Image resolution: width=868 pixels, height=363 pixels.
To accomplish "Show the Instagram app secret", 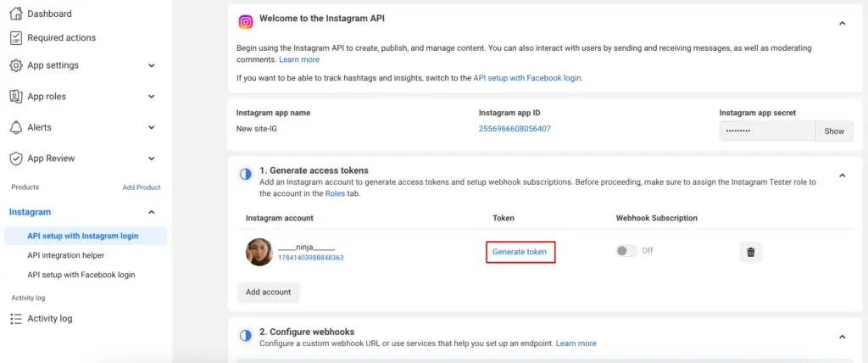I will click(x=834, y=131).
